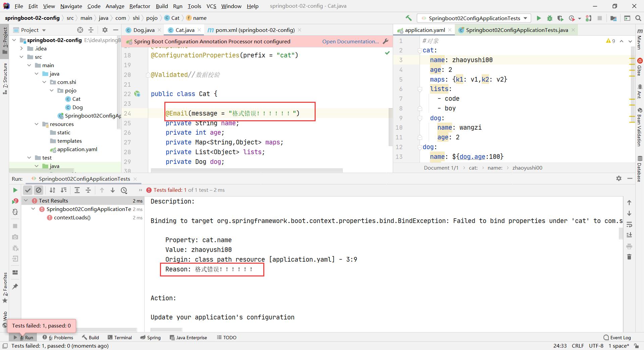Click warnings indicator showing 9

(610, 41)
